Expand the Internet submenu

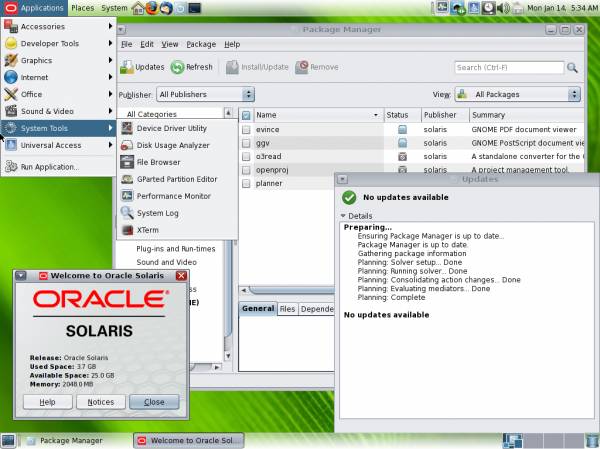[x=58, y=77]
